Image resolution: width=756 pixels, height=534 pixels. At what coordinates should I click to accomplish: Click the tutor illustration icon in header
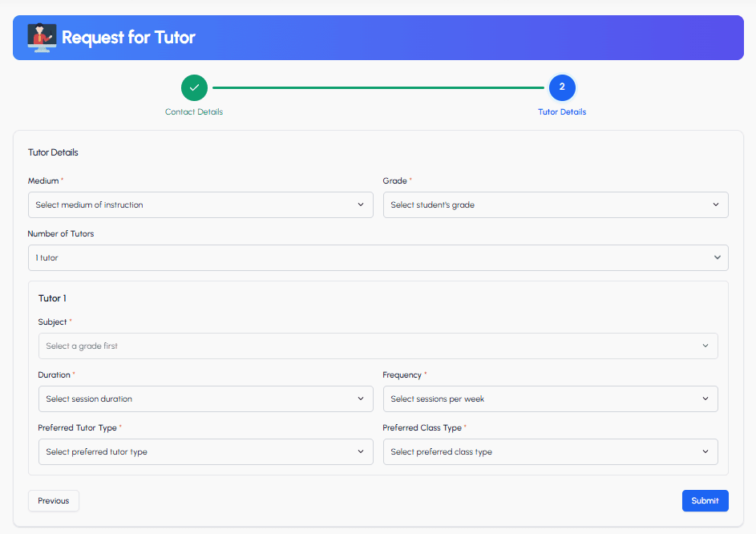click(42, 38)
